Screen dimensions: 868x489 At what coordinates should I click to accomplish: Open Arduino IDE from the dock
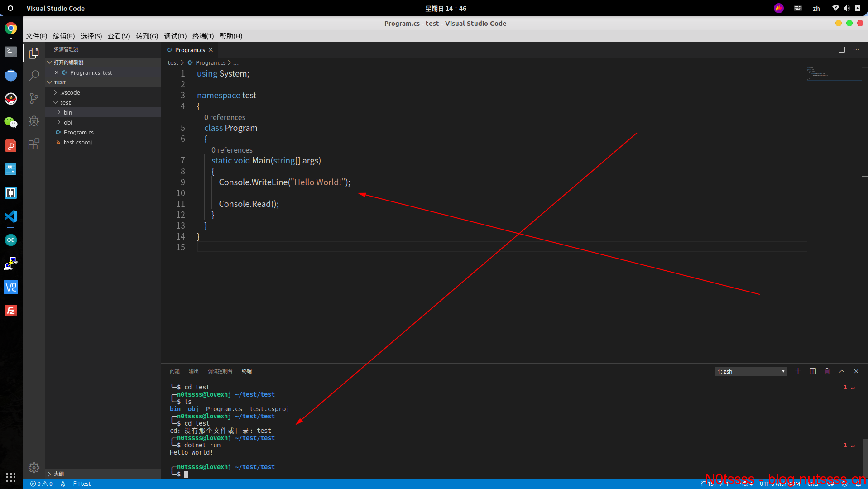tap(11, 240)
